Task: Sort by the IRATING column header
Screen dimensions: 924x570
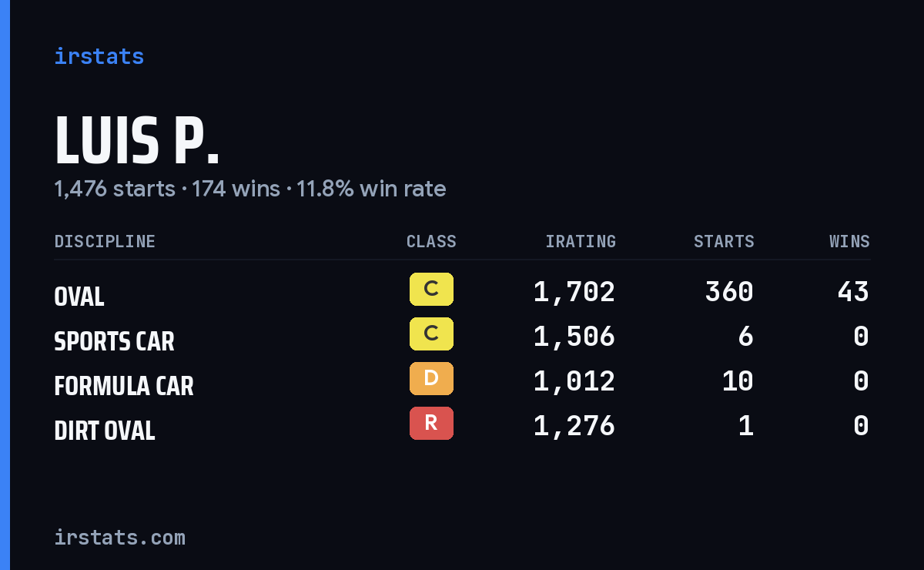Action: click(581, 242)
